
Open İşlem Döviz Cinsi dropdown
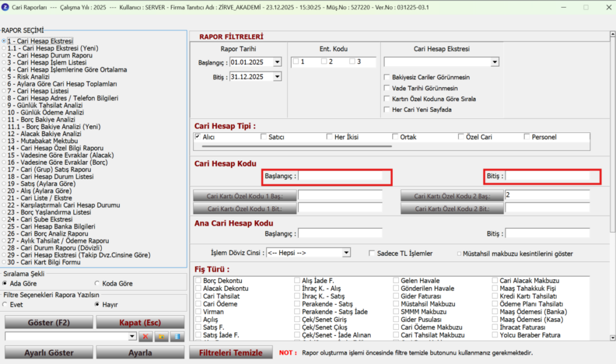coord(346,253)
